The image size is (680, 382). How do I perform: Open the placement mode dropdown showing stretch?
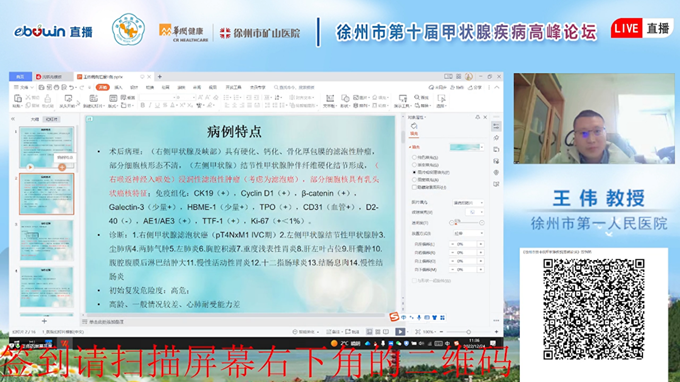[x=468, y=233]
